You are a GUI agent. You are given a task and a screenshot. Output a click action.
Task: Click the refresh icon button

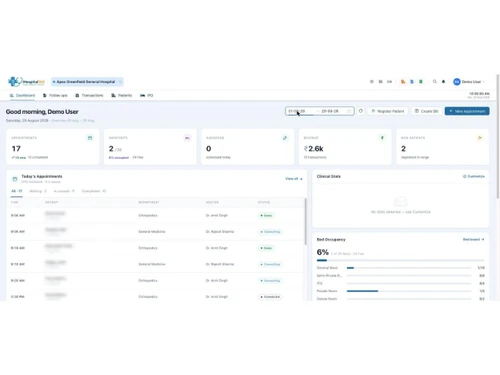[x=361, y=111]
